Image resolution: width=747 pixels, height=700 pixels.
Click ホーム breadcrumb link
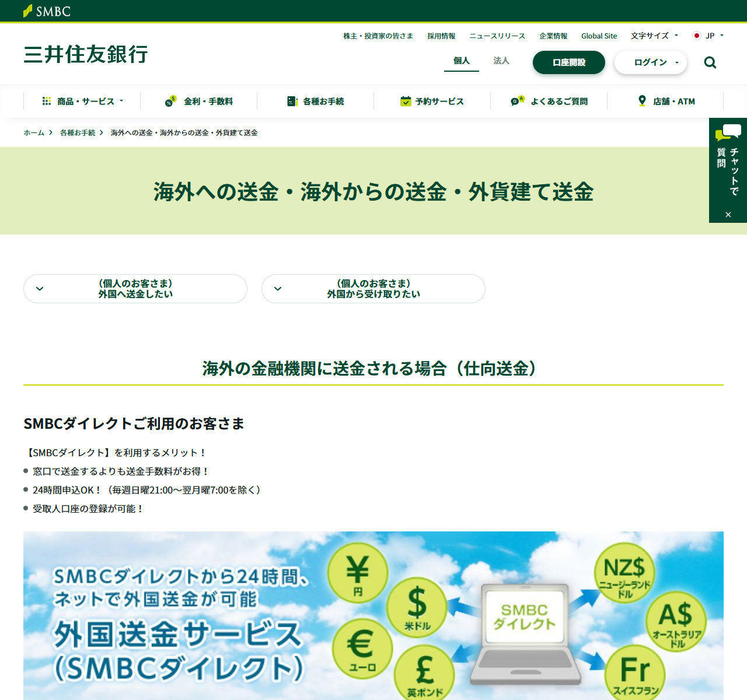34,133
